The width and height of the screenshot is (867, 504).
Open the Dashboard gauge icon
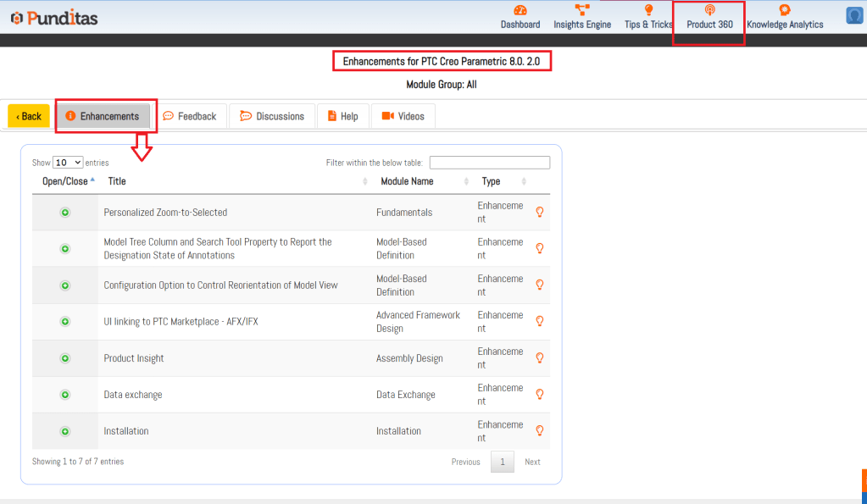point(520,10)
